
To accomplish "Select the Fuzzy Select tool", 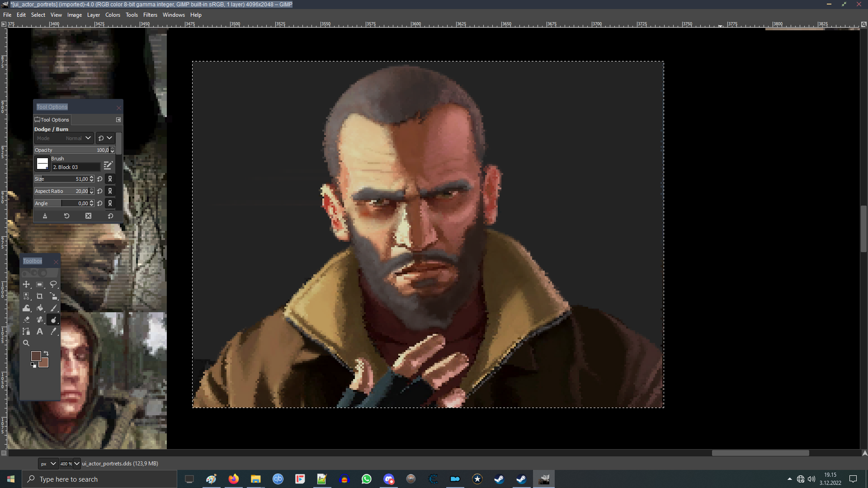I will click(26, 296).
